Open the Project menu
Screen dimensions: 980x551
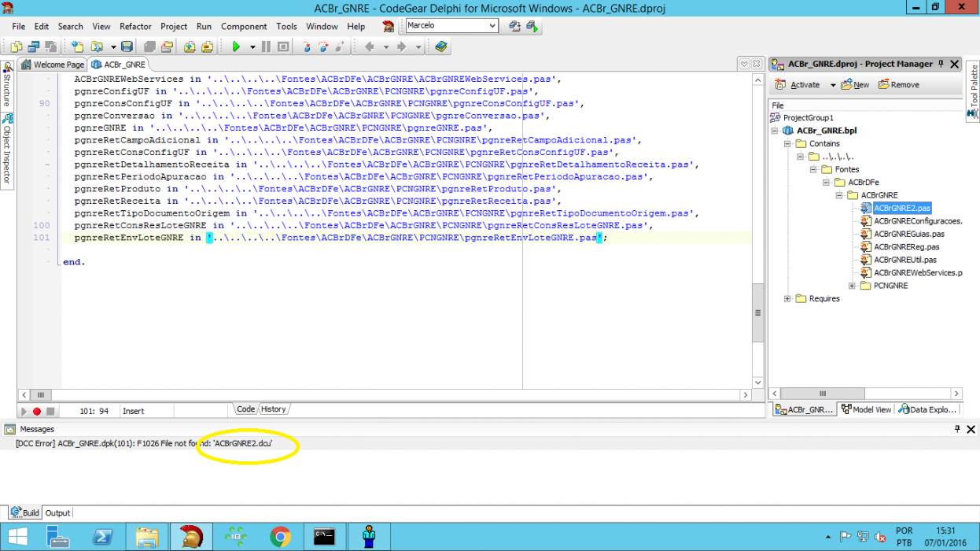click(x=174, y=26)
